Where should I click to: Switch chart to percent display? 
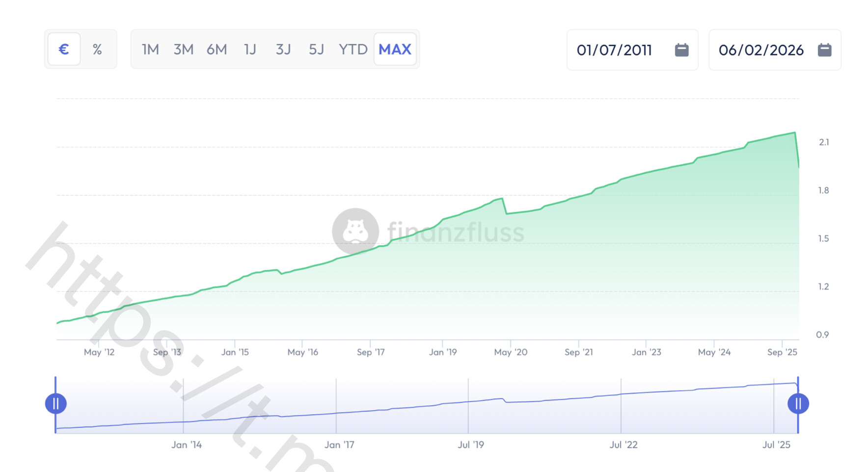point(97,49)
